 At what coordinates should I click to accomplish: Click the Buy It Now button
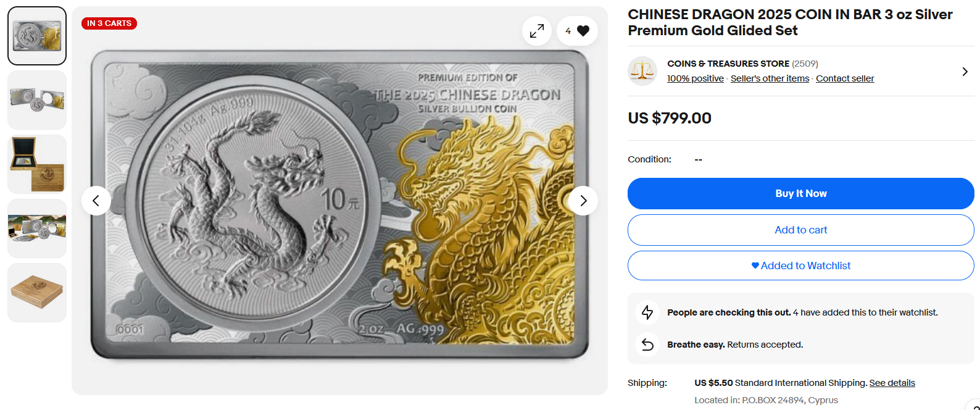coord(800,193)
